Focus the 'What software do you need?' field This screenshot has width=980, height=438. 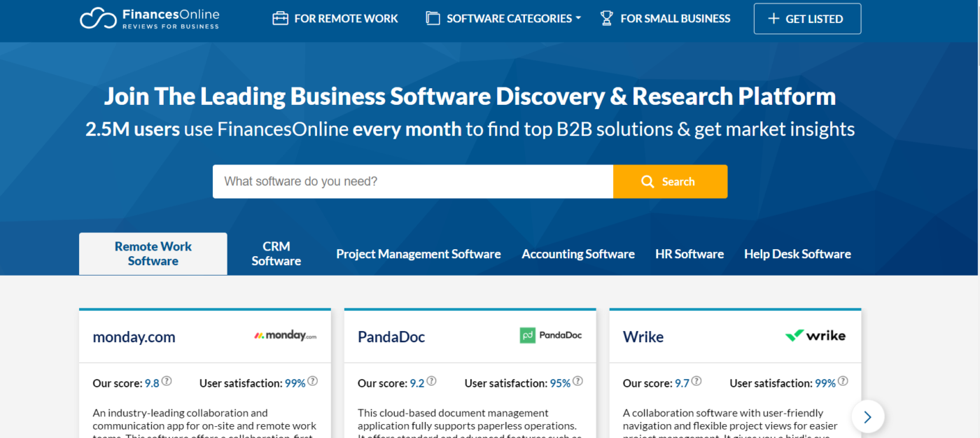pos(412,181)
